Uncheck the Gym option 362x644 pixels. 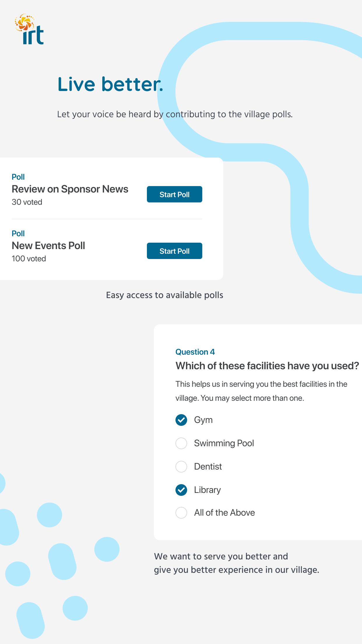(181, 420)
